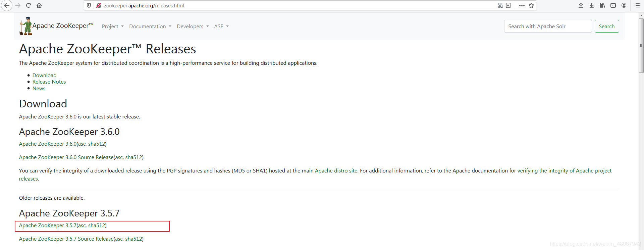Download Apache ZooKeeper 3.5.7 binary
This screenshot has width=644, height=250.
click(48, 226)
